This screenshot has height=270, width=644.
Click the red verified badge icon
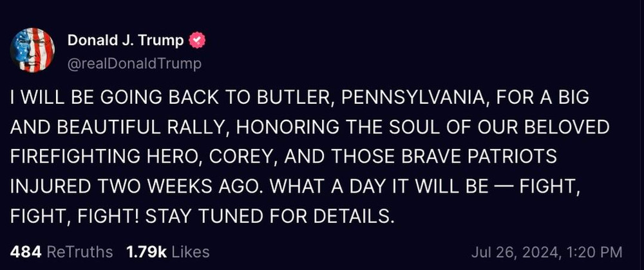coord(197,40)
